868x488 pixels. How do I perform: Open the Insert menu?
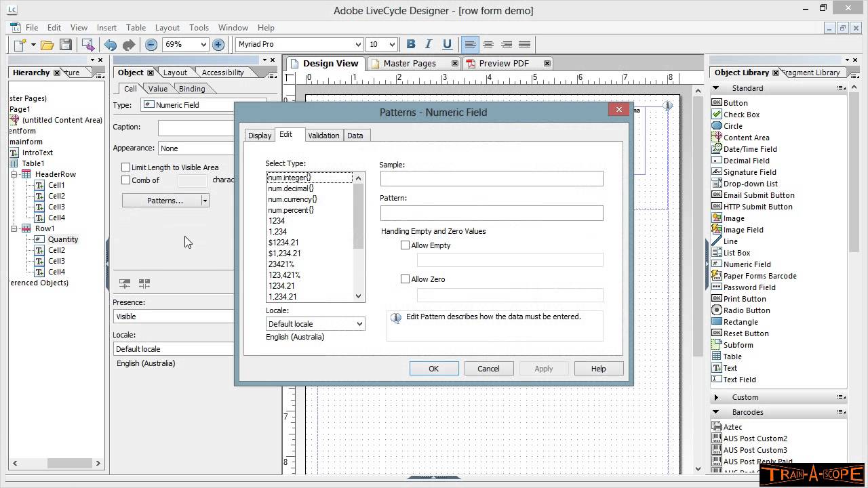(x=106, y=28)
